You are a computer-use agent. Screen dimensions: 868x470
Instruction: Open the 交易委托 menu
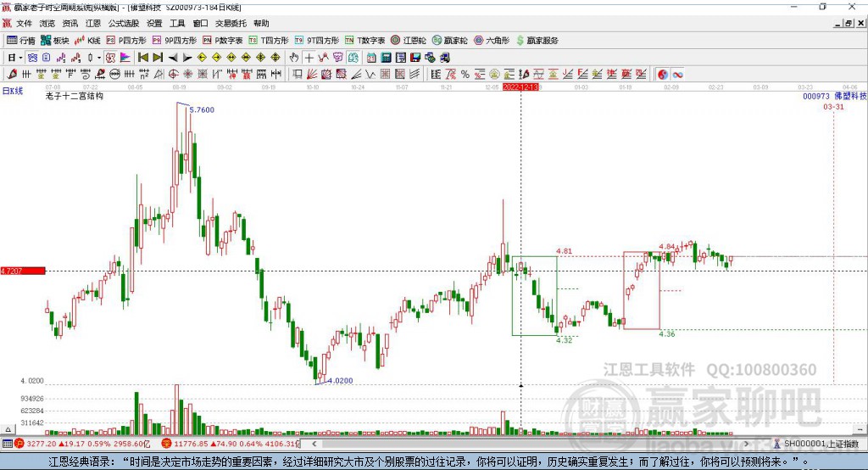(x=231, y=23)
